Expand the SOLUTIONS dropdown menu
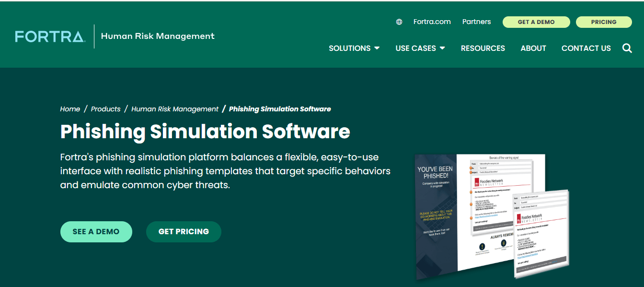Screen dimensions: 644x287 pyautogui.click(x=354, y=48)
